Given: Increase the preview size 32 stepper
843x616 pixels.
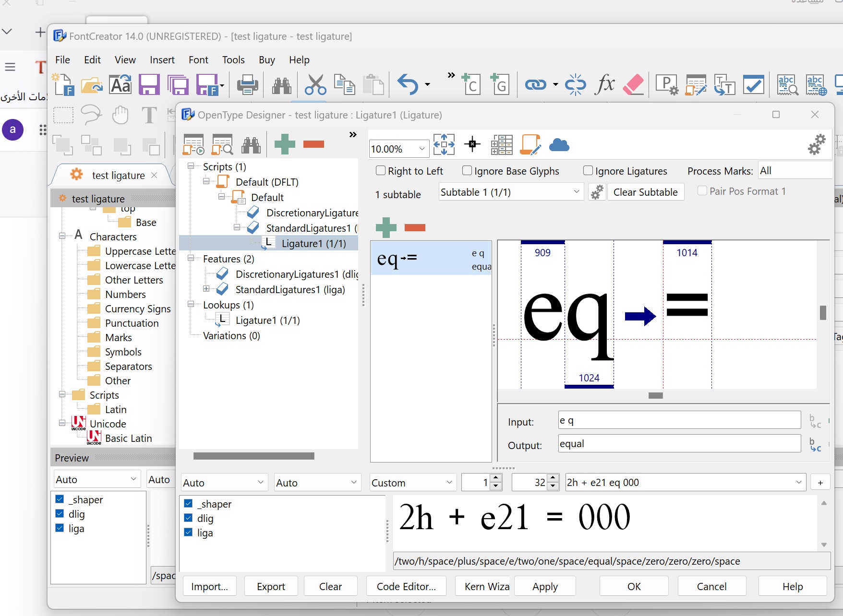Looking at the screenshot, I should click(x=553, y=478).
